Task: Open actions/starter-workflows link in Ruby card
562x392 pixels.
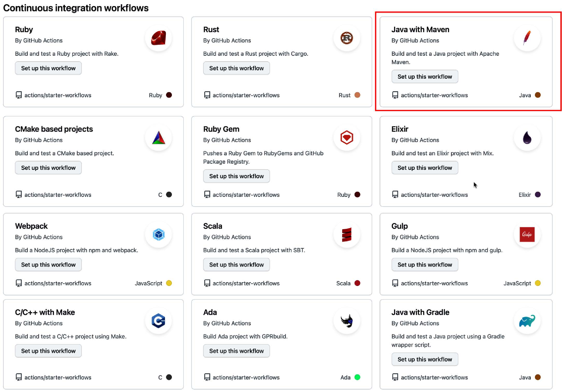Action: (x=58, y=95)
